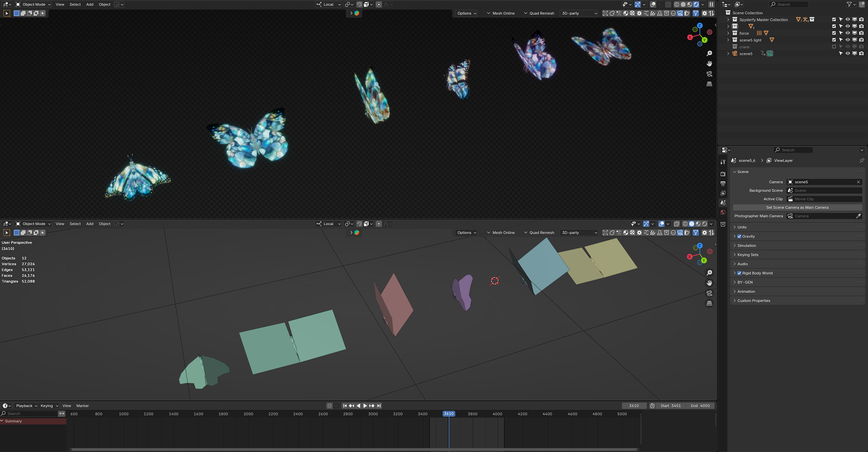
Task: Collapse the Scene panel
Action: [797, 172]
